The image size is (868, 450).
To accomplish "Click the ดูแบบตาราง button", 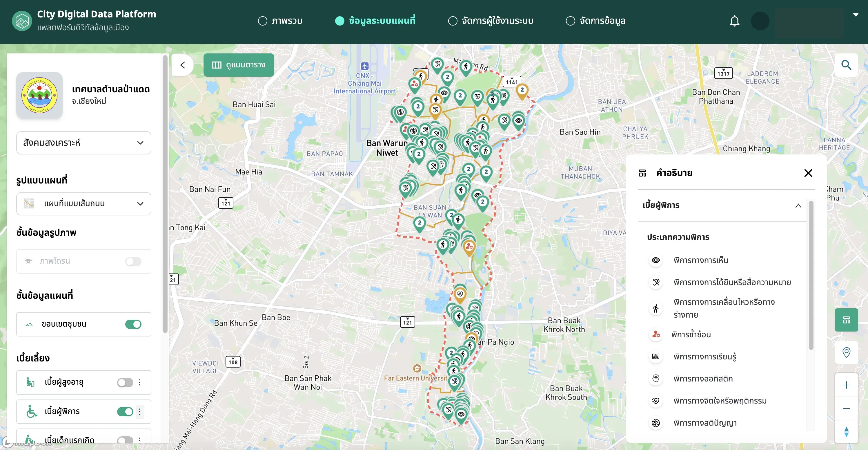I will [x=239, y=65].
